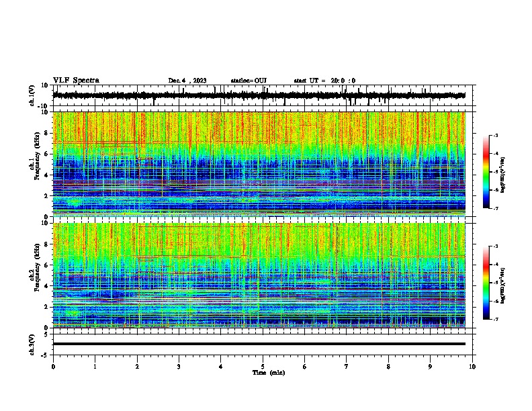
Task: Click the "log(PSD)" label of upper color bar
Action: [x=502, y=175]
